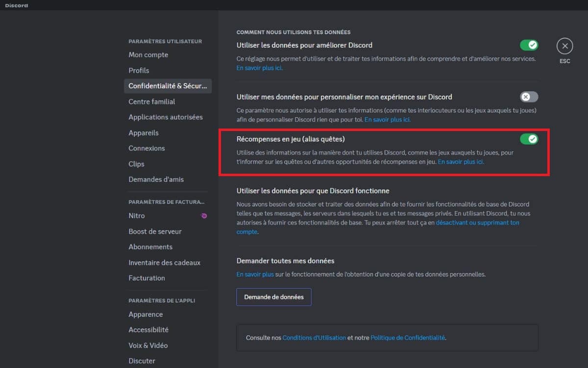Enable 'Utiliser mes données pour personnaliser mon expérience'
This screenshot has width=588, height=368.
coord(529,97)
